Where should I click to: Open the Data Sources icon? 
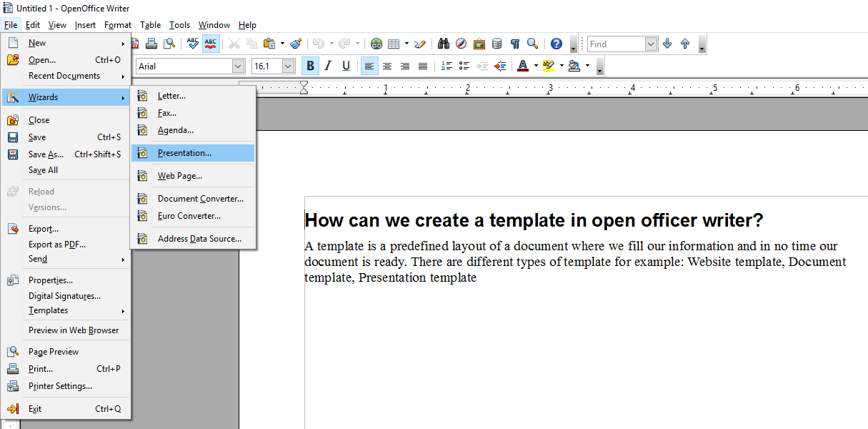pos(497,44)
